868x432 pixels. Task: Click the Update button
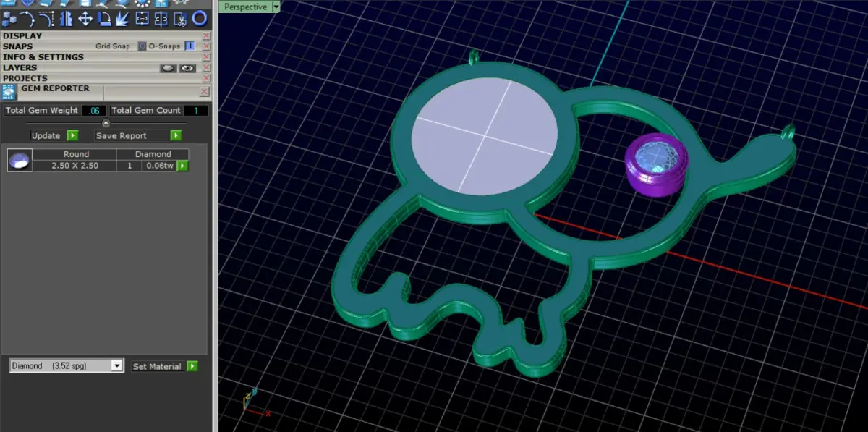pos(46,135)
